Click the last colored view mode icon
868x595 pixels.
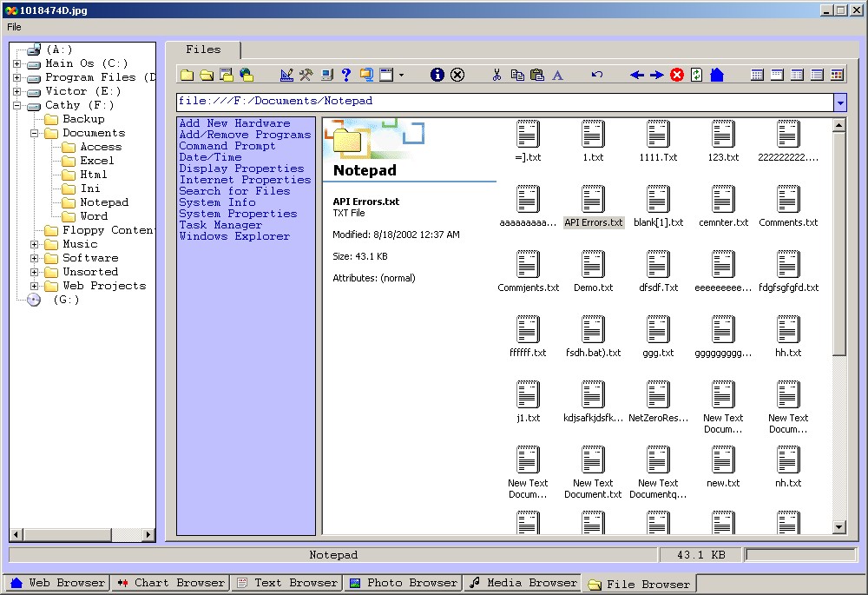coord(837,75)
